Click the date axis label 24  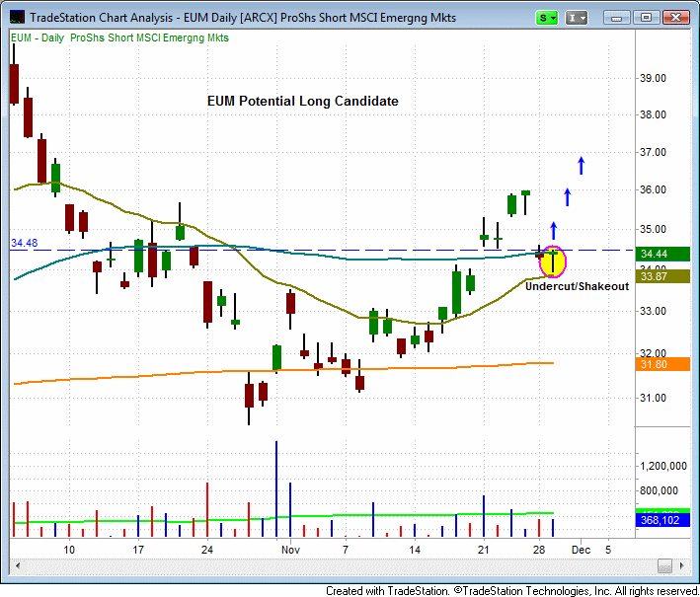(x=207, y=550)
